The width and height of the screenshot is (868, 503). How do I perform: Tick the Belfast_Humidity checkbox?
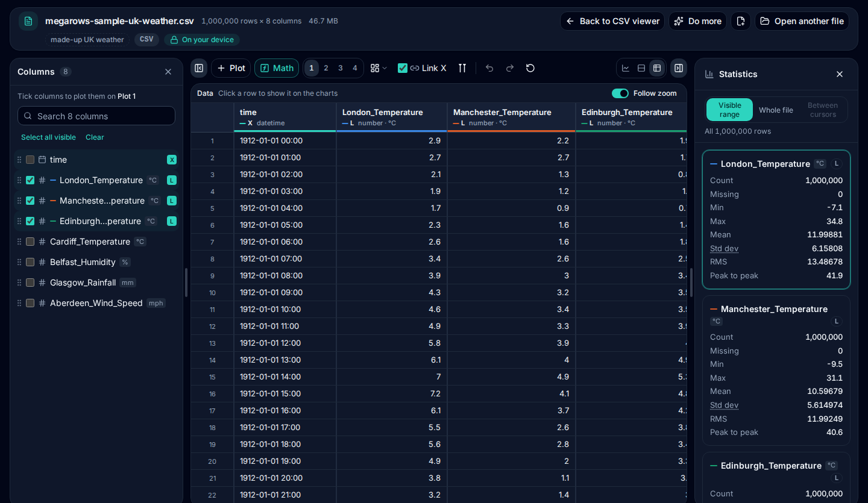pos(30,262)
